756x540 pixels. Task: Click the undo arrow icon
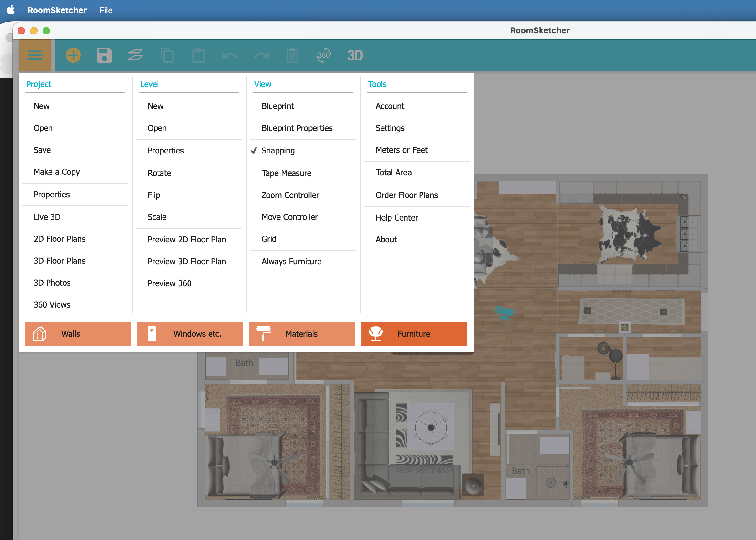229,55
